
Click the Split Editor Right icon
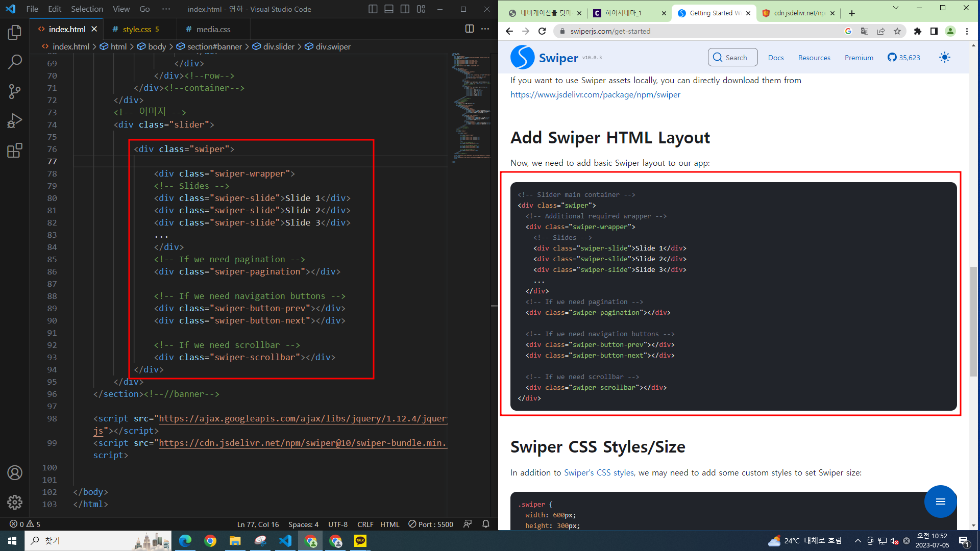coord(469,29)
